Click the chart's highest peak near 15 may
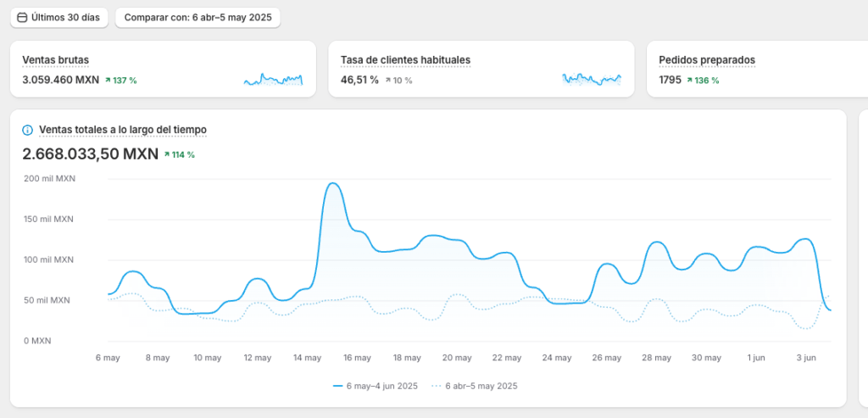Viewport: 868px width, 418px height. pyautogui.click(x=332, y=184)
